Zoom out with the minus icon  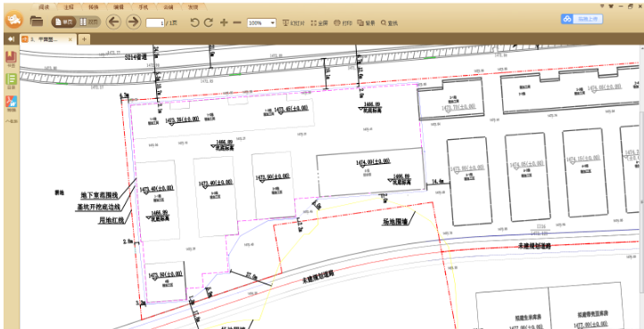[237, 22]
